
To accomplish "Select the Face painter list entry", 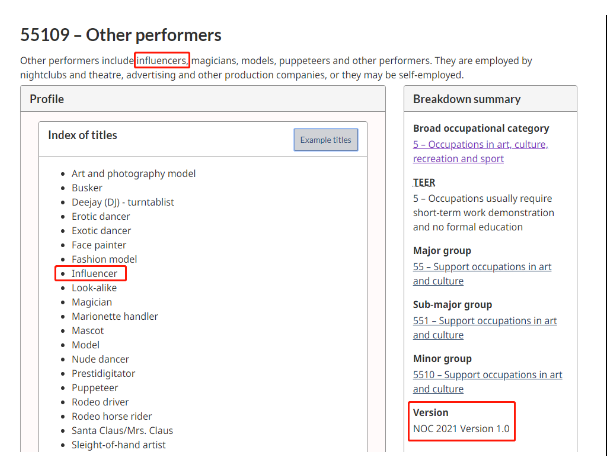I will coord(100,245).
